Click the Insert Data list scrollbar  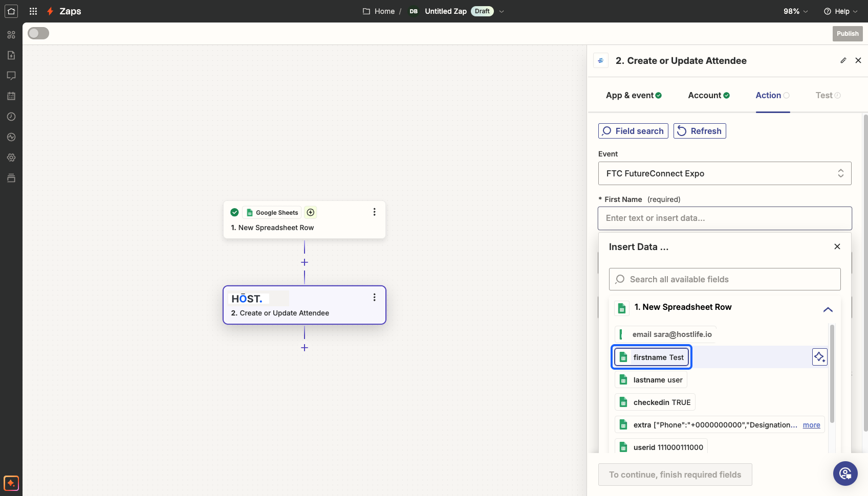[832, 373]
